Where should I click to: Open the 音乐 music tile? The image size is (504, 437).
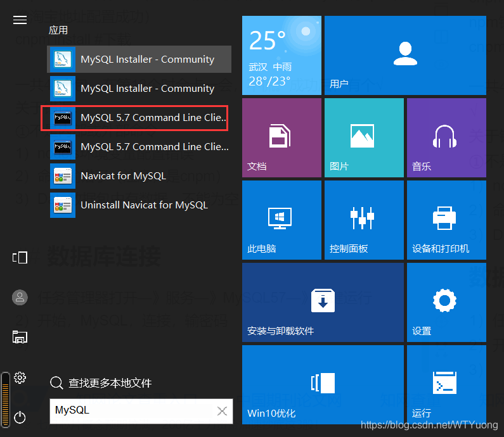coord(446,137)
